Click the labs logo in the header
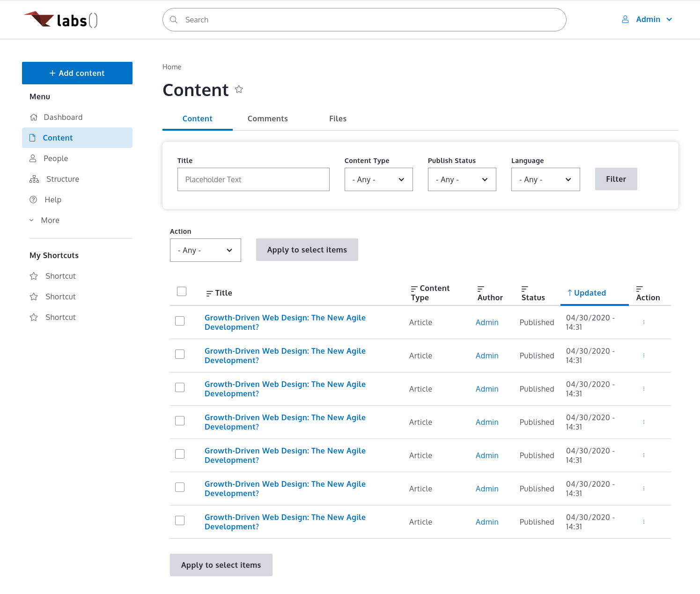The width and height of the screenshot is (700, 594). (x=61, y=20)
